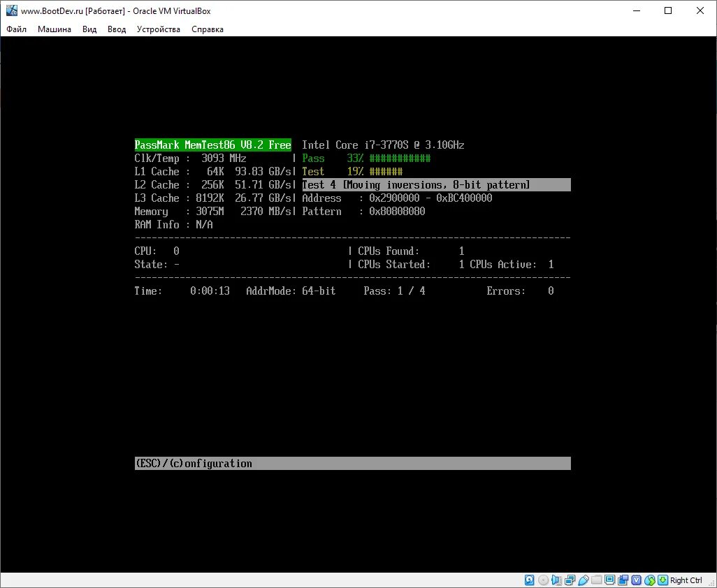
Task: Click the Test 4 Moving inversions header
Action: pyautogui.click(x=436, y=184)
